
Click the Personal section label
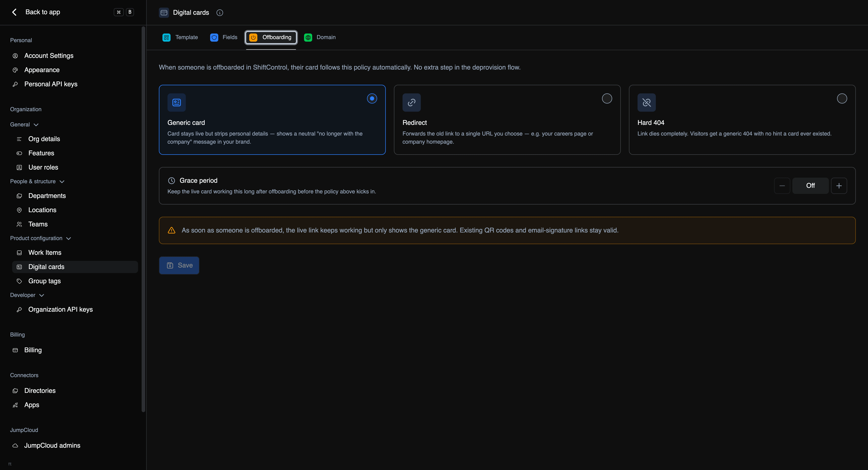pyautogui.click(x=21, y=40)
